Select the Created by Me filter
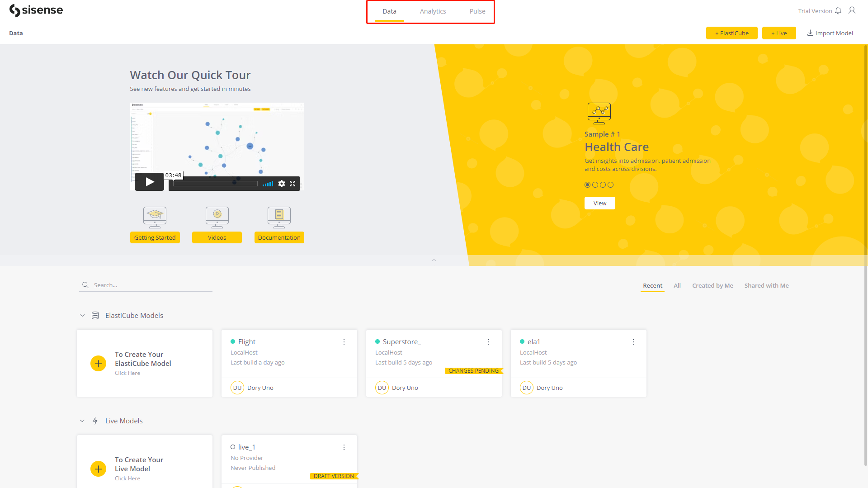 712,285
